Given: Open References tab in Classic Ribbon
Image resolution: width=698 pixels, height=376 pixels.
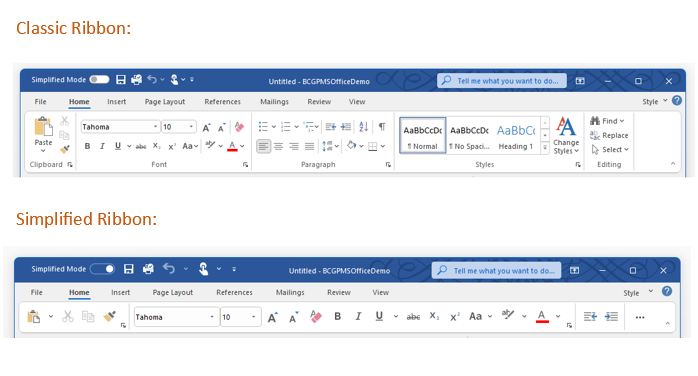Looking at the screenshot, I should (223, 102).
